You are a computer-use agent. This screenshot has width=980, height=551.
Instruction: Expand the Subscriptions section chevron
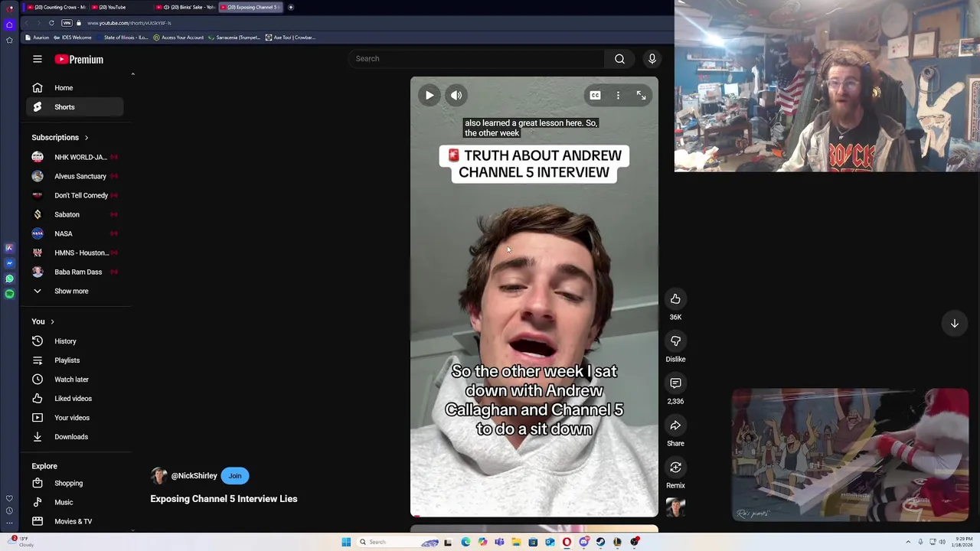[x=86, y=138]
